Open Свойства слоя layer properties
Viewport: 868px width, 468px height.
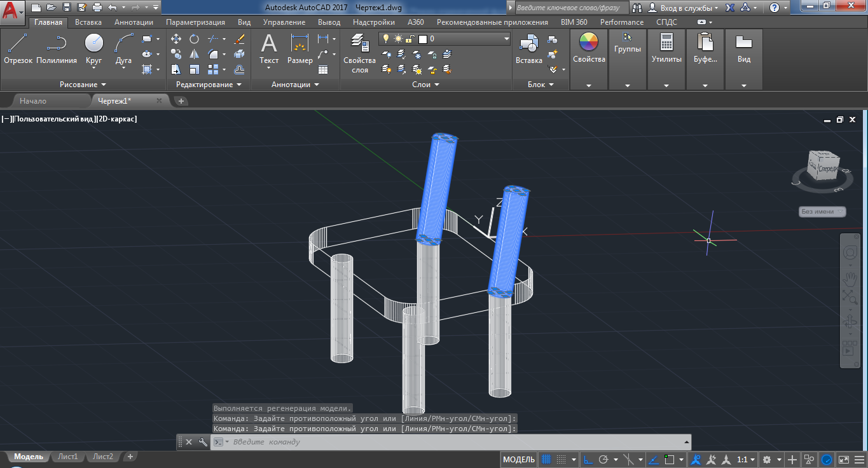pyautogui.click(x=360, y=53)
